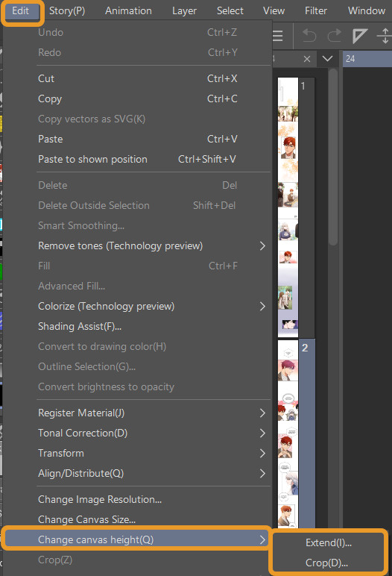The width and height of the screenshot is (392, 576).
Task: Close the tab with the X icon
Action: click(x=307, y=59)
